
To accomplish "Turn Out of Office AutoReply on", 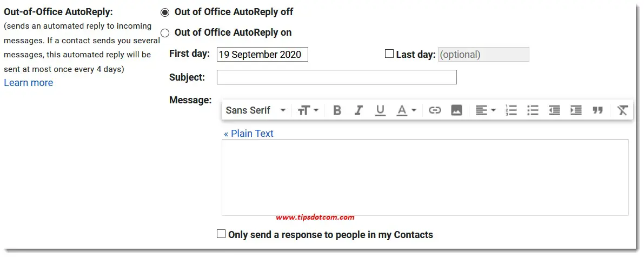I will pyautogui.click(x=165, y=33).
